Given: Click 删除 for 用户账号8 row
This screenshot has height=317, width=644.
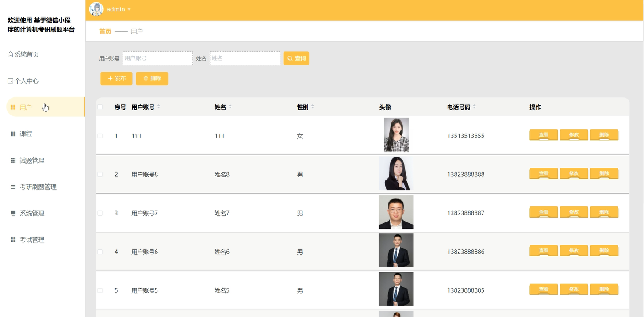Looking at the screenshot, I should pos(604,173).
